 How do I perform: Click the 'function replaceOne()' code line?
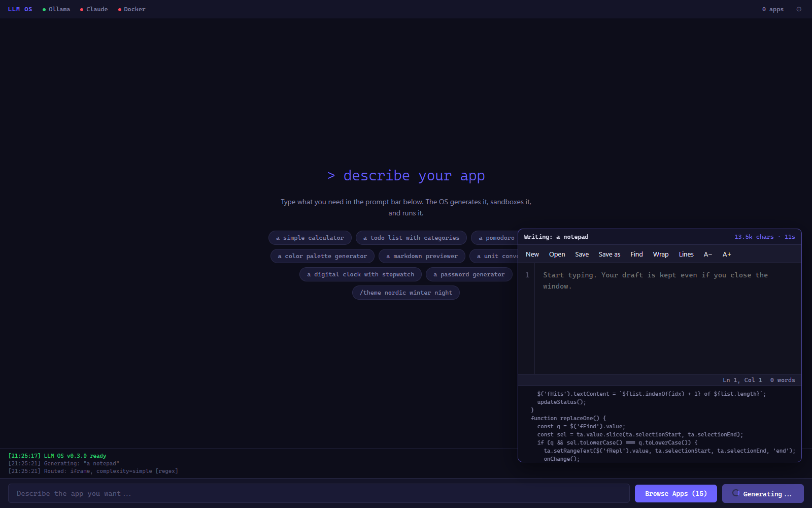tap(568, 418)
